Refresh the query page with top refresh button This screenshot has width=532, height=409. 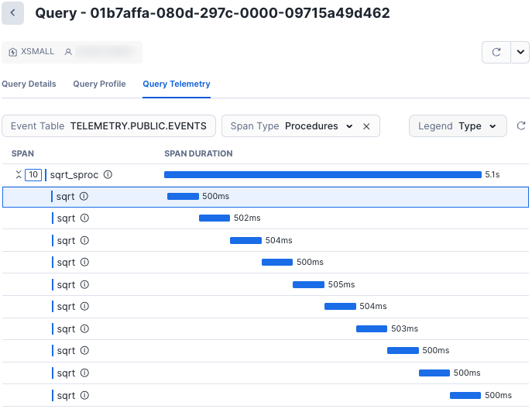pos(496,52)
